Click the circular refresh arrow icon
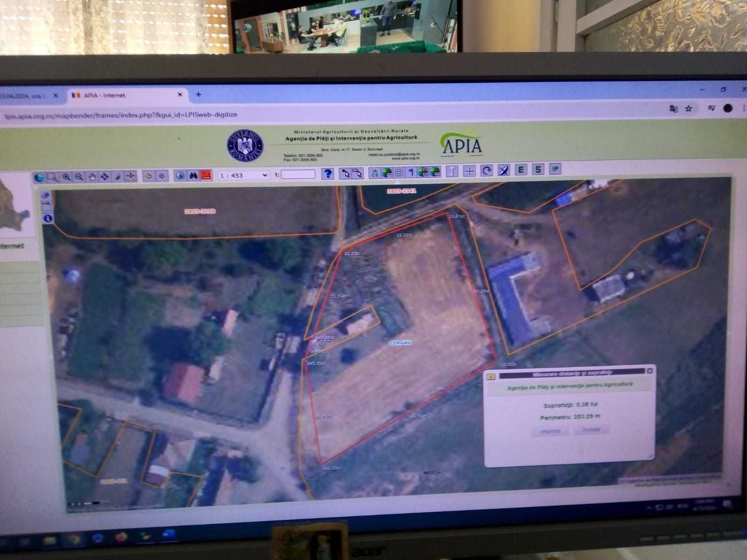747x560 pixels. (486, 170)
